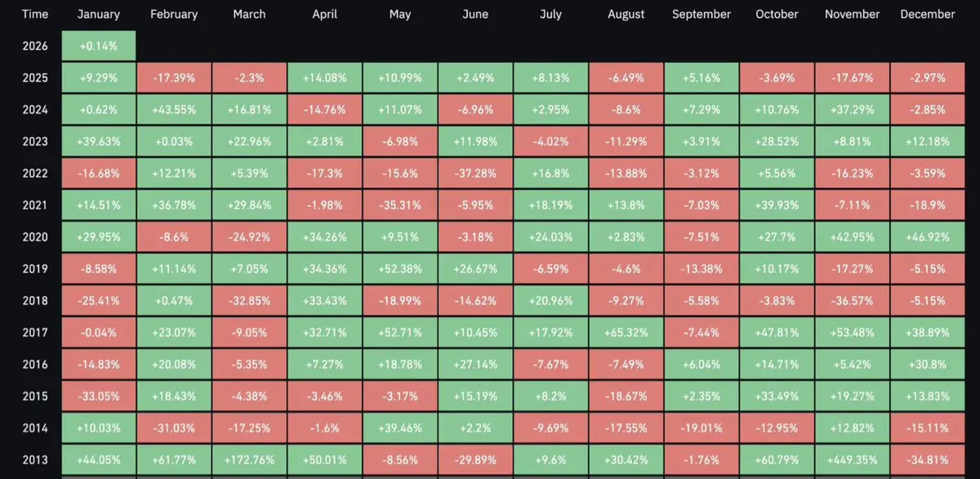The image size is (980, 479).
Task: Click the +172.76% March 2013 cell
Action: pyautogui.click(x=248, y=459)
